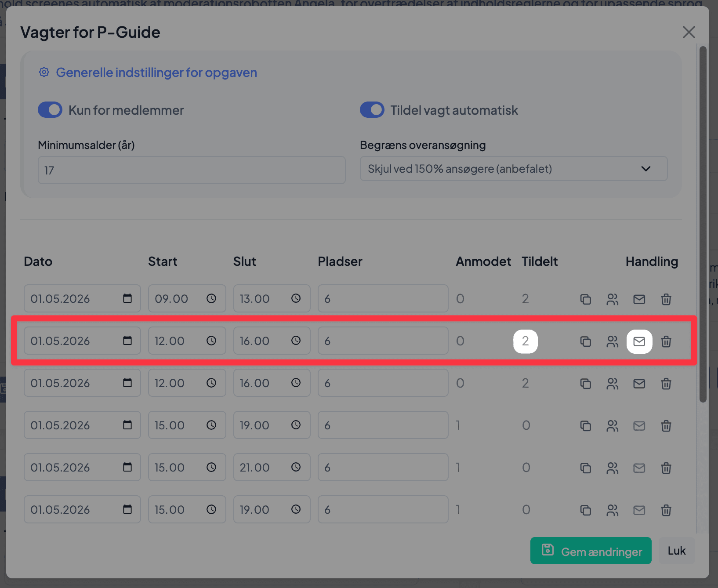Click the Luk button

pos(677,551)
